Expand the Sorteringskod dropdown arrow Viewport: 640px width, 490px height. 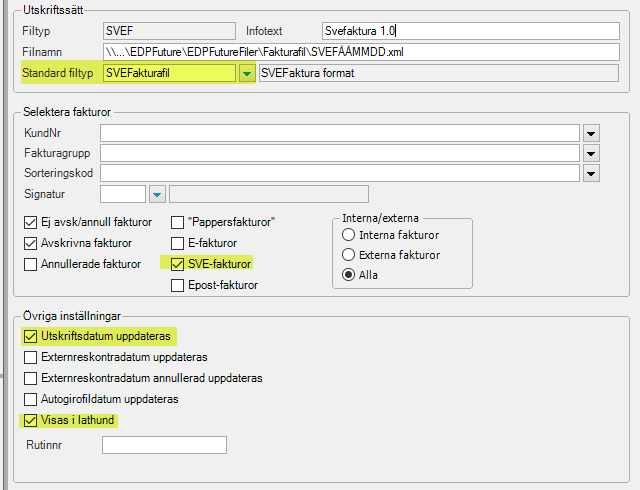click(591, 174)
